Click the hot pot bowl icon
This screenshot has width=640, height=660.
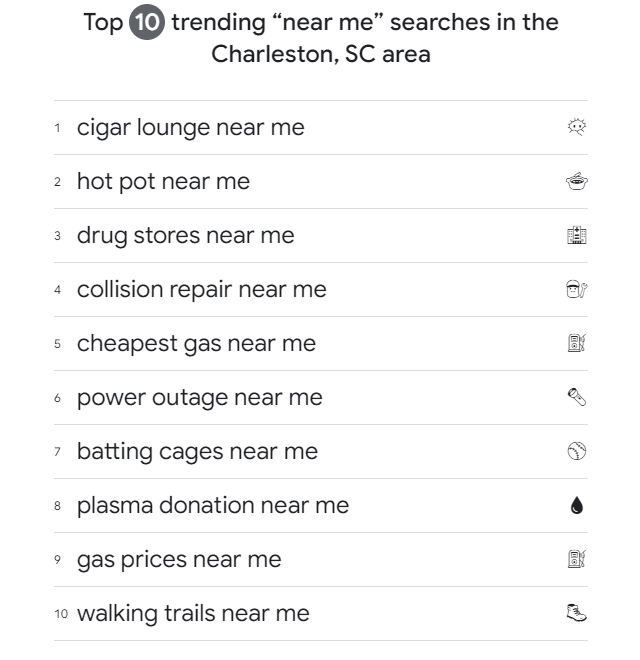point(576,181)
